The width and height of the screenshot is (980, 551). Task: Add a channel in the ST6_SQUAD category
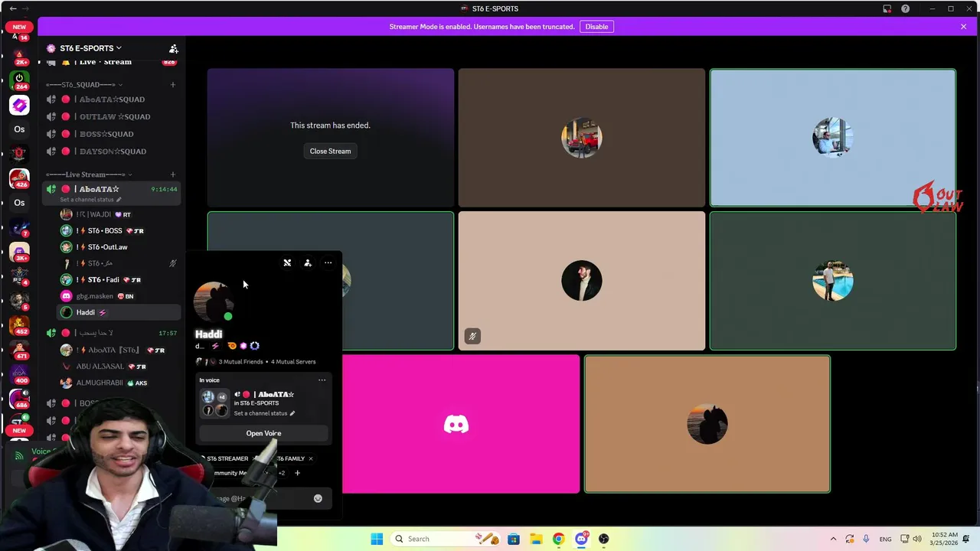point(173,84)
